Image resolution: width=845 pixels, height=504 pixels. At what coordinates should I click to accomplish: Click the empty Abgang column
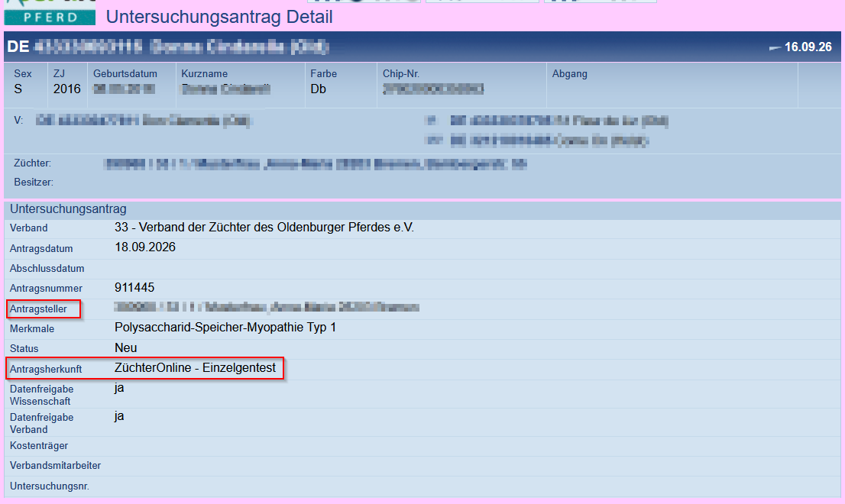coord(672,86)
